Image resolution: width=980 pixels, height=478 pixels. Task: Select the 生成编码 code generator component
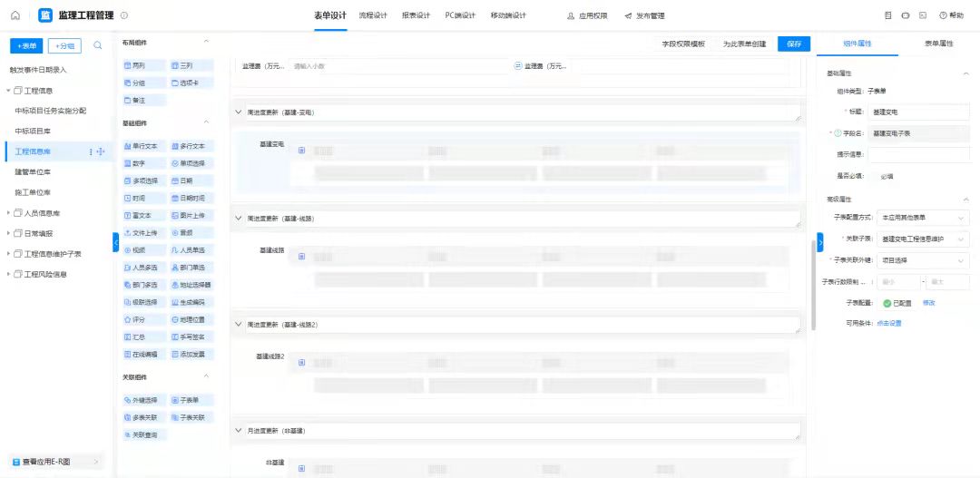(x=191, y=302)
